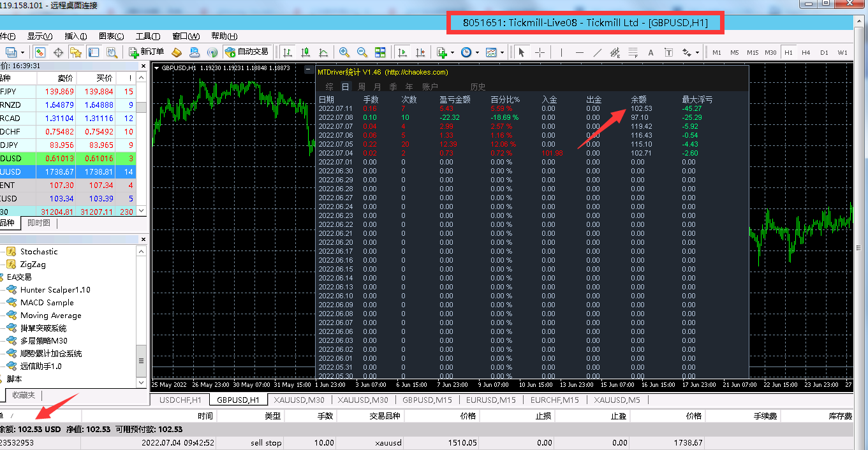Switch to the USDCHF,H1 chart tab
The image size is (868, 450).
(x=180, y=400)
